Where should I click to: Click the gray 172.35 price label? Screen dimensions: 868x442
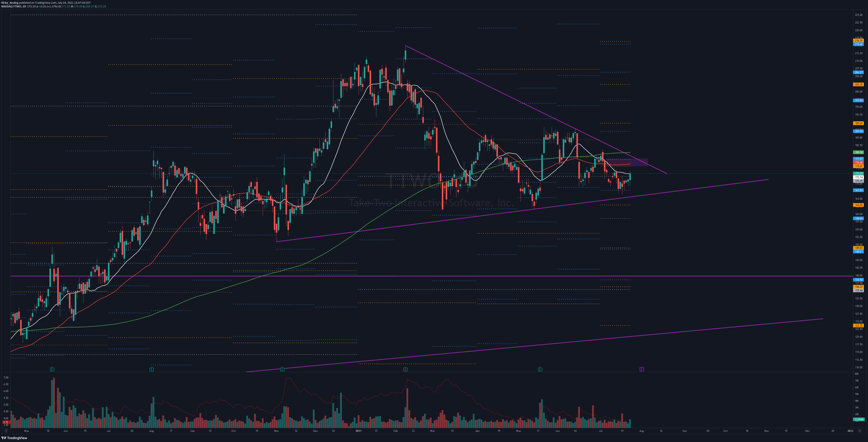[x=858, y=181]
